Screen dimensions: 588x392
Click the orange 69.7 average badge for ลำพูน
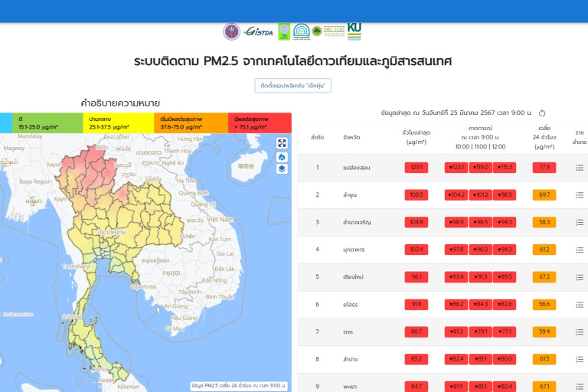(544, 195)
